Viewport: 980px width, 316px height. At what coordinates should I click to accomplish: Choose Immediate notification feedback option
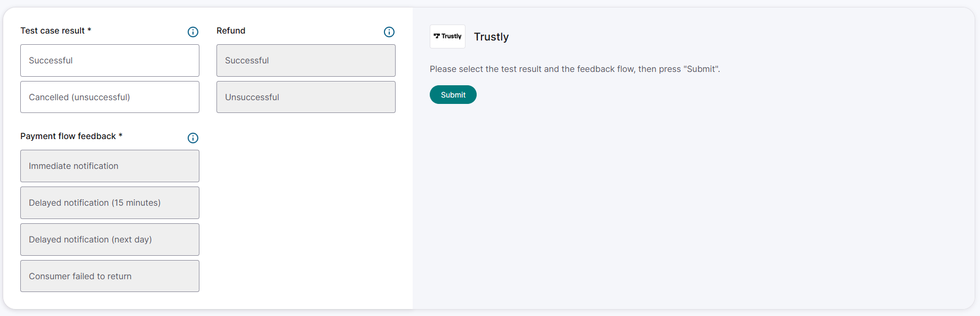109,166
